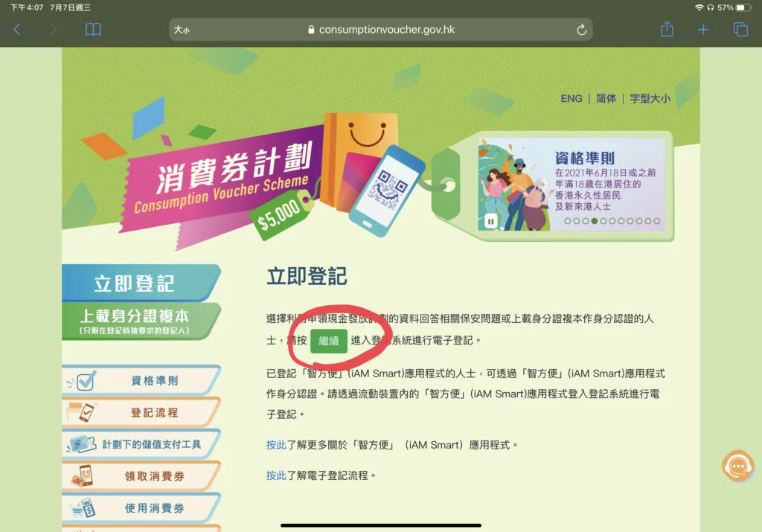Open the Safari bookmarks book icon

(x=93, y=30)
